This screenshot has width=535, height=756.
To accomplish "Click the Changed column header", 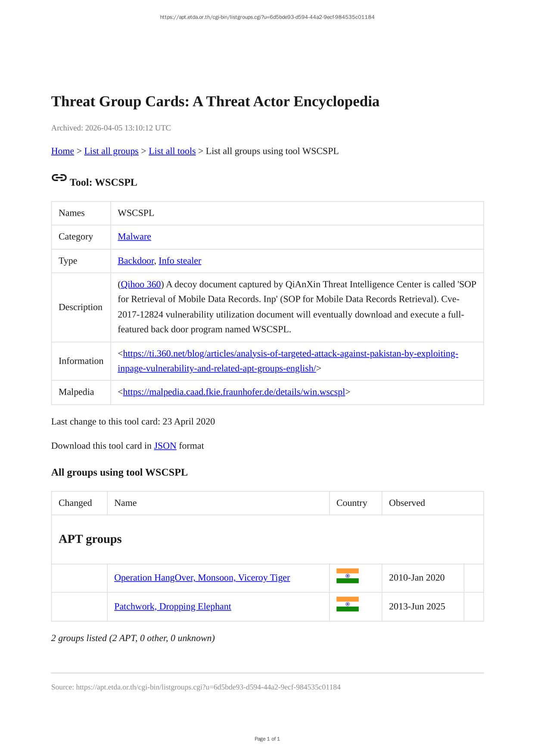I will click(x=75, y=503).
